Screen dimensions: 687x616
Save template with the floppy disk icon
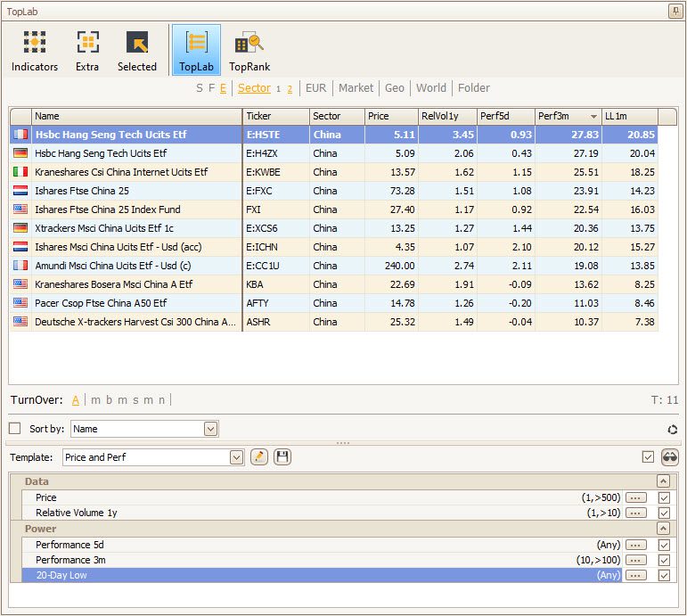click(282, 457)
